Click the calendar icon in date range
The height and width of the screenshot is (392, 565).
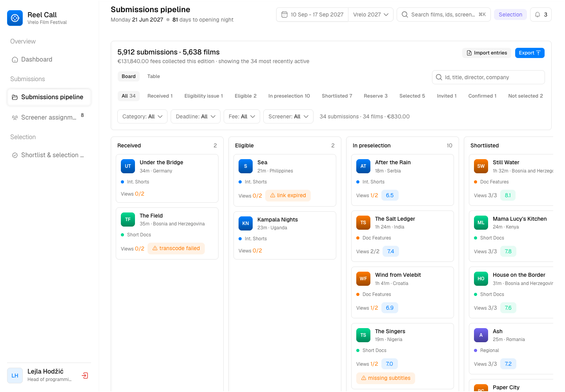click(x=284, y=15)
